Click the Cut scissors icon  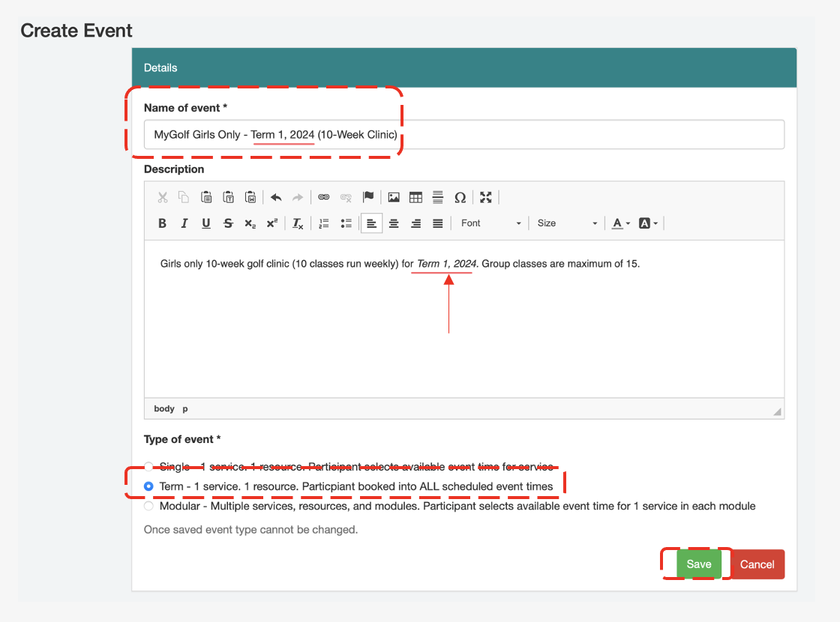pos(162,198)
